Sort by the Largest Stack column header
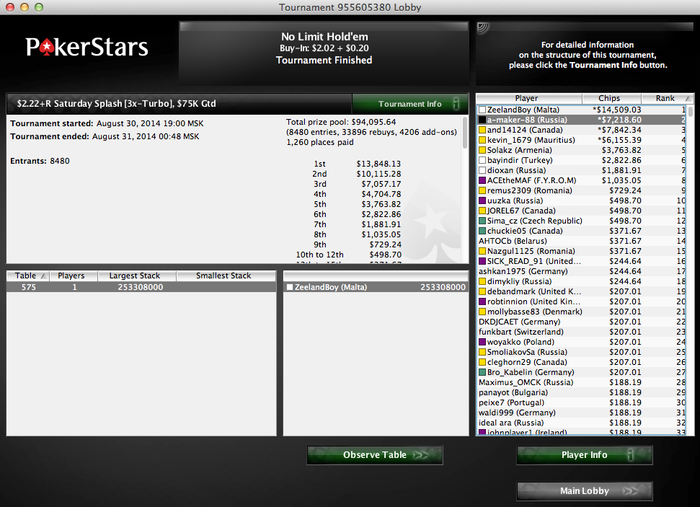 (x=137, y=276)
